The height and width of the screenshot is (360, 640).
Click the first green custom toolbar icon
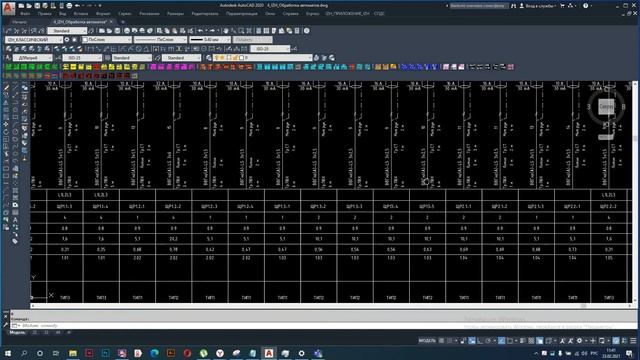[9, 67]
